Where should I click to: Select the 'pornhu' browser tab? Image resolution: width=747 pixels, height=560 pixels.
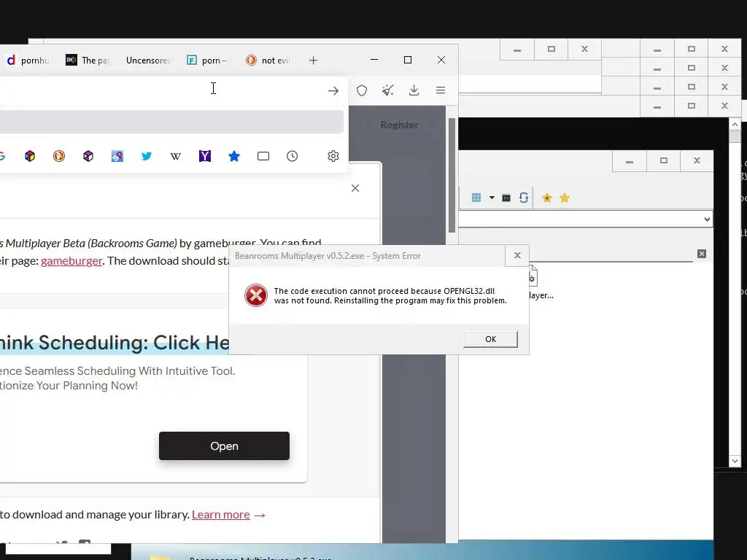pos(28,61)
